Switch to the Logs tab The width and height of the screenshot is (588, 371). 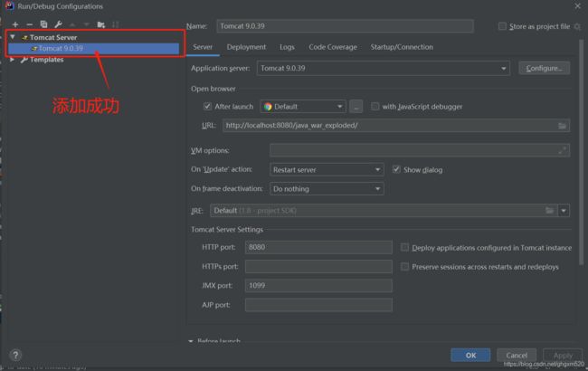287,47
